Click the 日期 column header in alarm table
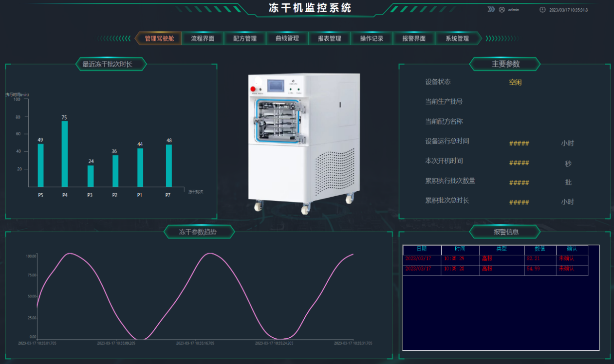The height and width of the screenshot is (364, 614). [421, 249]
